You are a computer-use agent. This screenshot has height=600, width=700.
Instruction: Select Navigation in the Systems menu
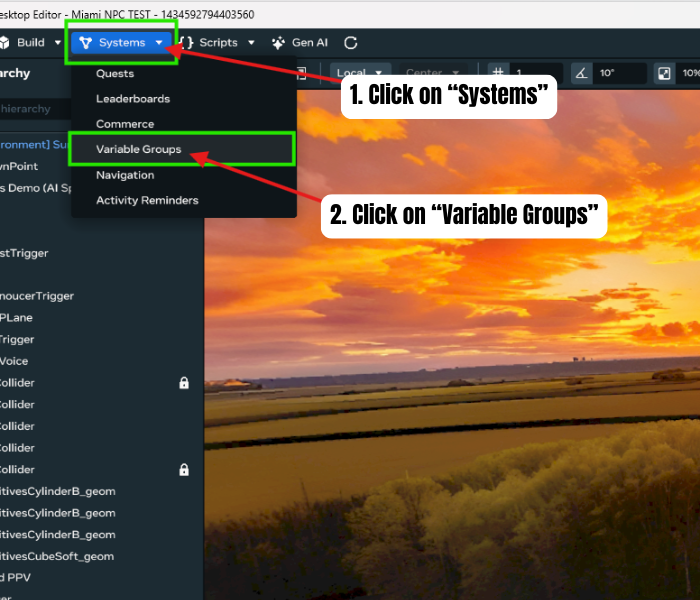(125, 175)
